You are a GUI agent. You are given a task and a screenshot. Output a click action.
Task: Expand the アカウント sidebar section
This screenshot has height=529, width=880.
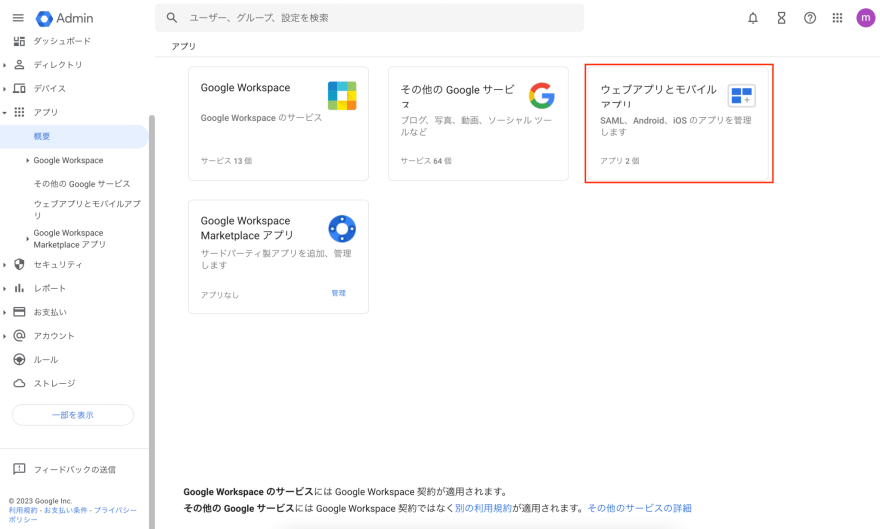(x=4, y=336)
